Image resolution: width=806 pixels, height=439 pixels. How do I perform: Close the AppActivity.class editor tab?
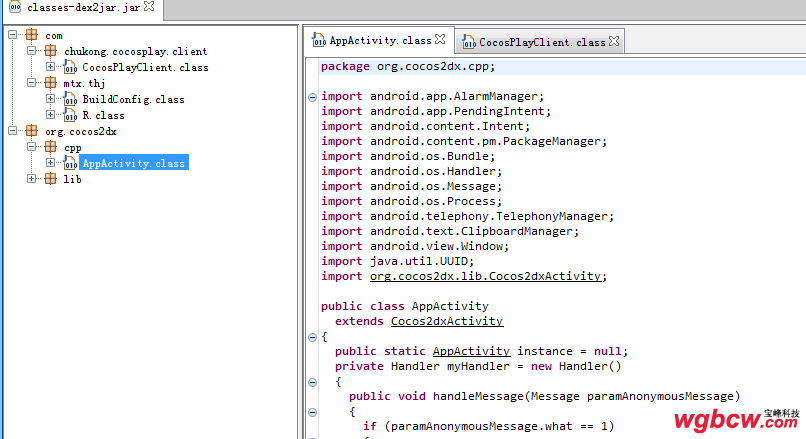tap(440, 41)
